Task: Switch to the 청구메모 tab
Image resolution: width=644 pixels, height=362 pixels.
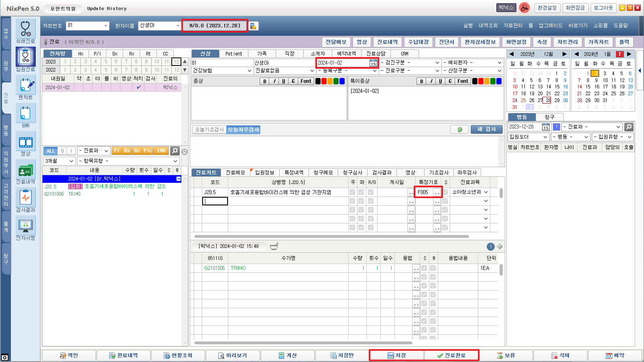Action: click(323, 172)
